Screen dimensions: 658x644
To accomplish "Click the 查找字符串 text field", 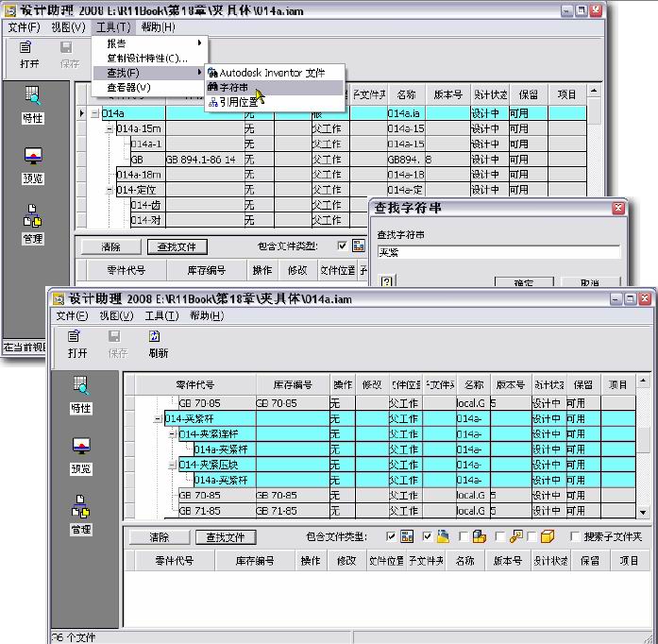I will pyautogui.click(x=498, y=252).
